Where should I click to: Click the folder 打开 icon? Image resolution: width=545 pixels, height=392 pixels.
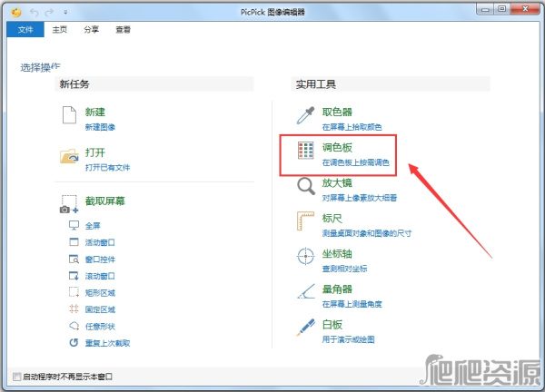click(69, 156)
